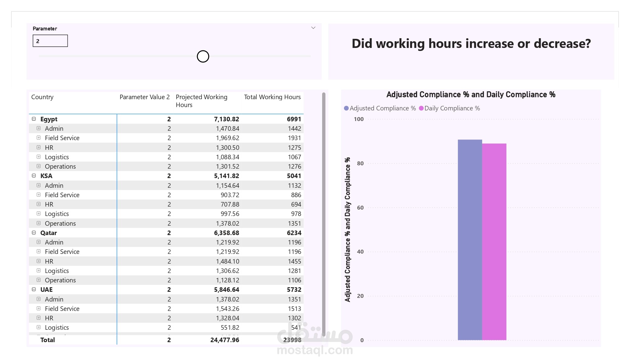Screen dimensions: 630x364
Task: Expand HR under Qatar
Action: tap(39, 261)
